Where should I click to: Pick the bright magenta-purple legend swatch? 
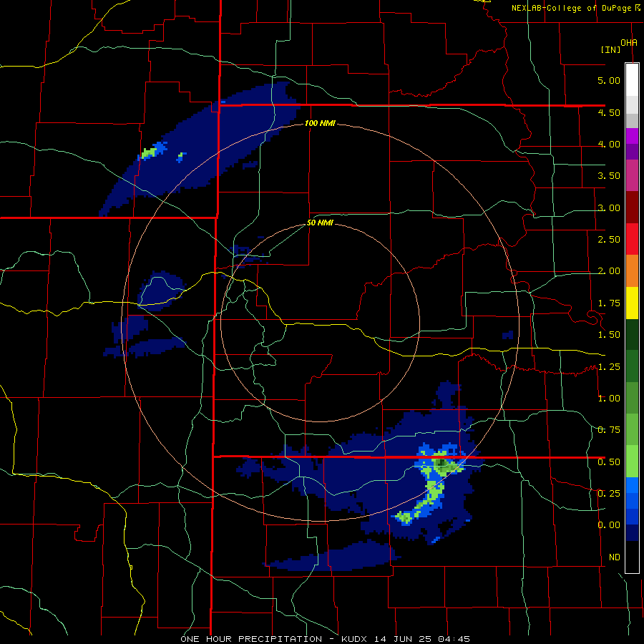click(632, 136)
